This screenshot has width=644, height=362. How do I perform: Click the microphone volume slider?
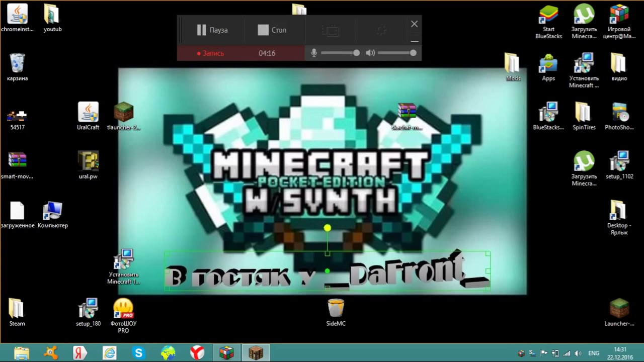(x=341, y=53)
